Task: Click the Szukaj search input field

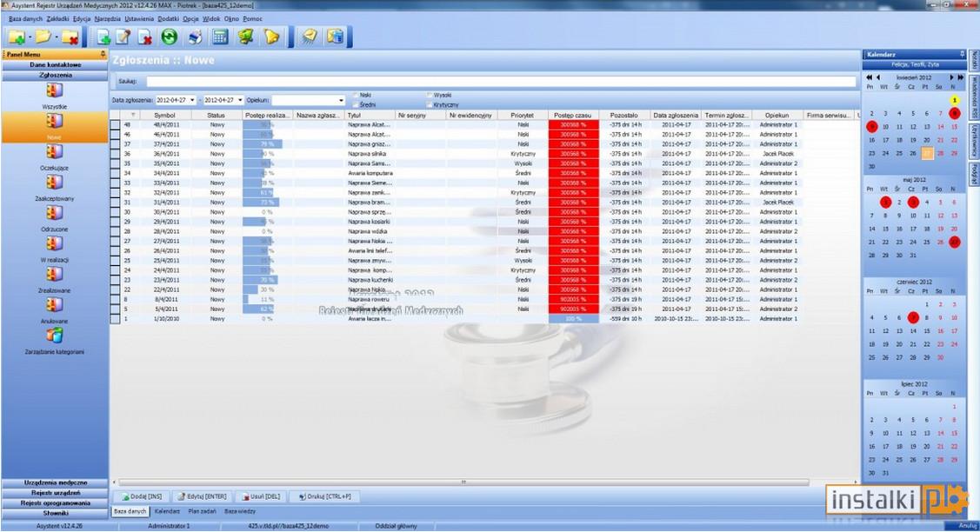Action: (501, 81)
